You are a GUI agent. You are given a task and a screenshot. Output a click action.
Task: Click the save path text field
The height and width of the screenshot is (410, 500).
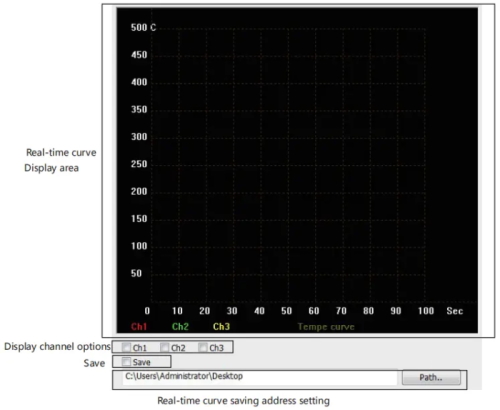click(260, 377)
